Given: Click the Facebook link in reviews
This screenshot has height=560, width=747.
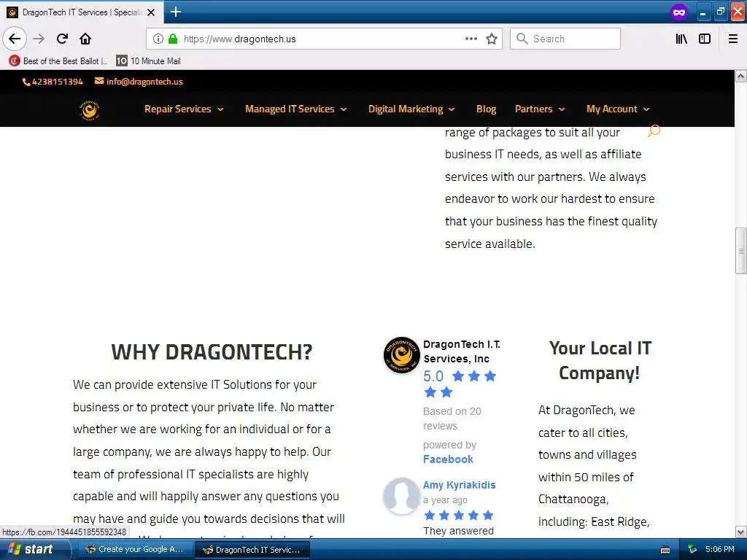Looking at the screenshot, I should coord(448,459).
